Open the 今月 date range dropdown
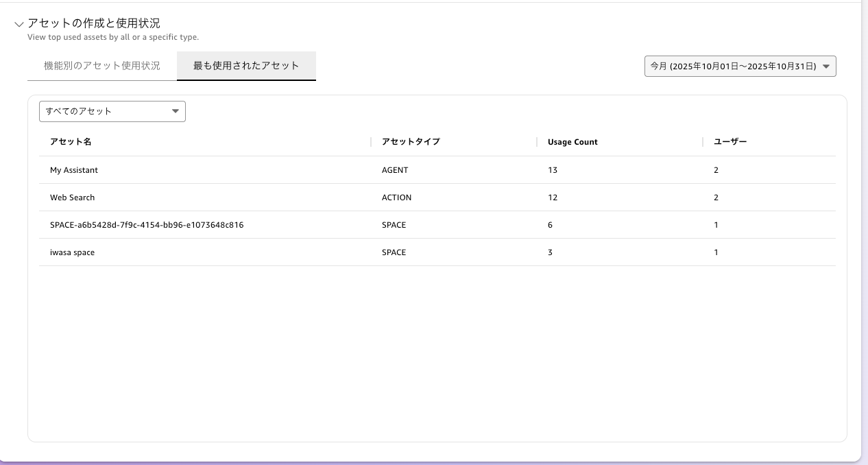The height and width of the screenshot is (465, 868). (x=740, y=67)
